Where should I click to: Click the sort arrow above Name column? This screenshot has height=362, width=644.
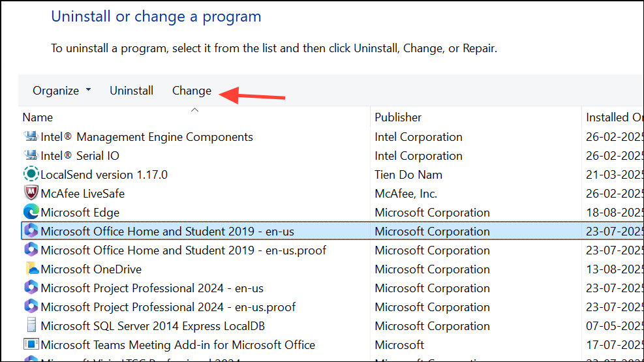click(194, 110)
